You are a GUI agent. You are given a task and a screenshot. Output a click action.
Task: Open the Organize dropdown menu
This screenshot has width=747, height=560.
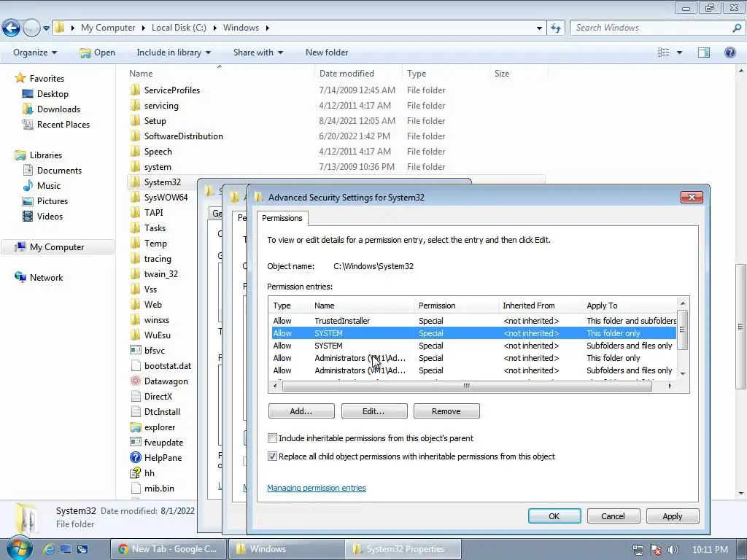(35, 52)
